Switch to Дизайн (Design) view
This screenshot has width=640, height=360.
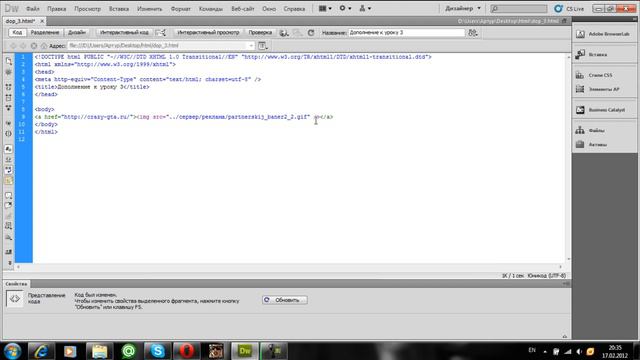[x=77, y=32]
